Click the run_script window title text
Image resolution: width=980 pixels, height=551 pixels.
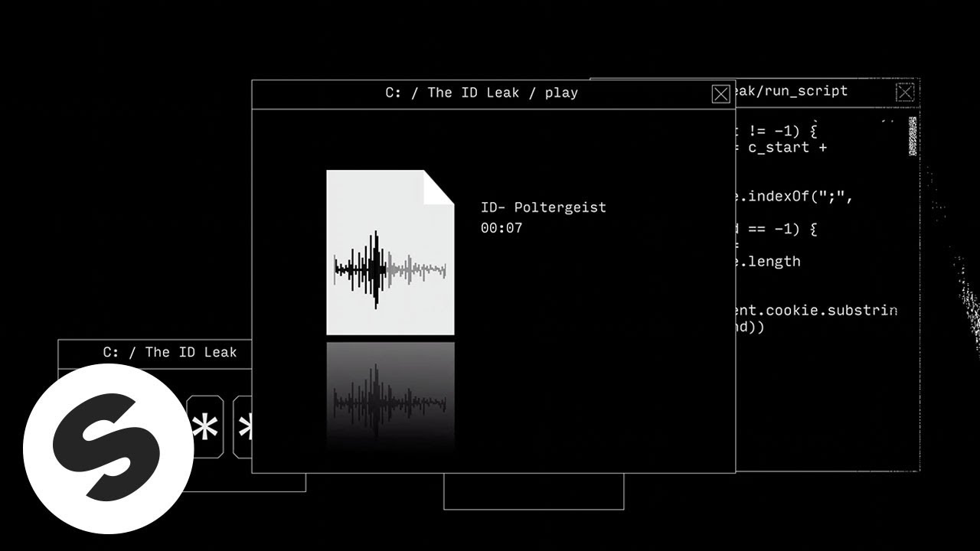coord(792,91)
